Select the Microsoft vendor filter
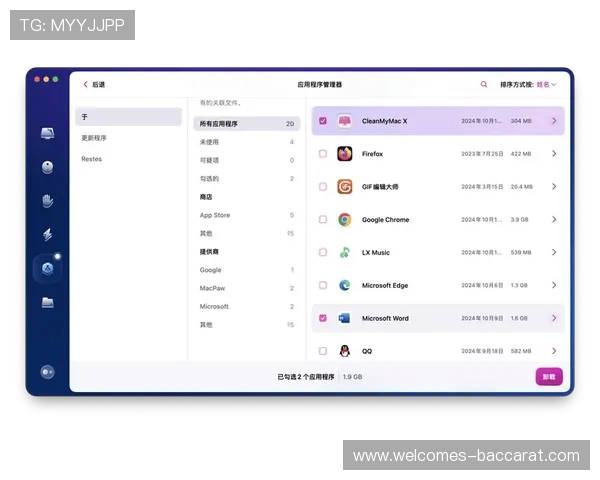The image size is (600, 480). point(247,307)
